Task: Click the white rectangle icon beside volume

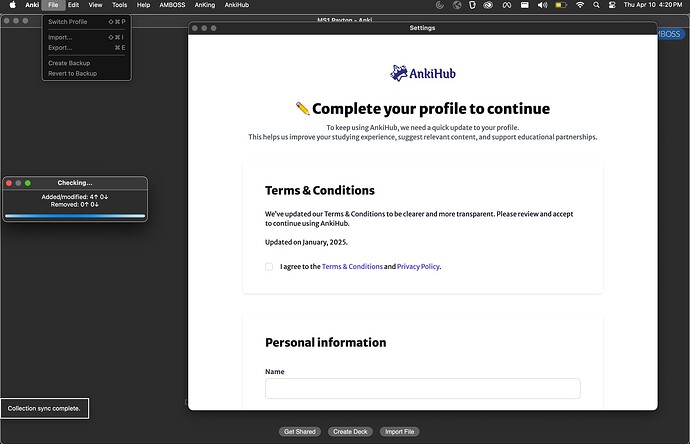Action: pos(524,5)
